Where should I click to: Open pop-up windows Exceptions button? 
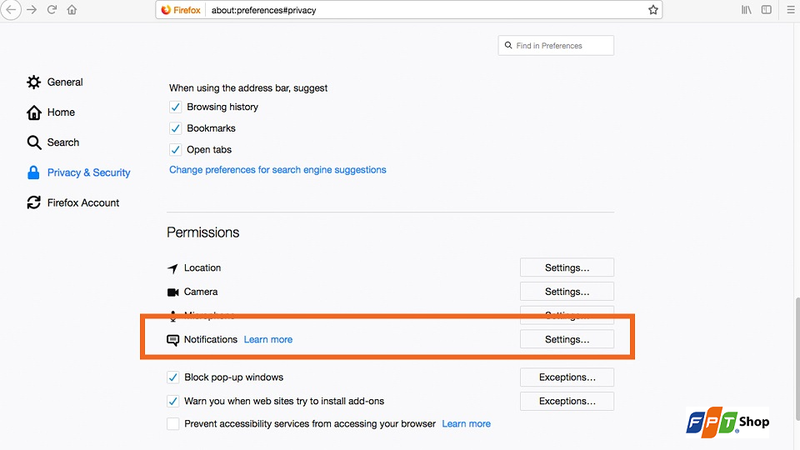click(x=567, y=378)
